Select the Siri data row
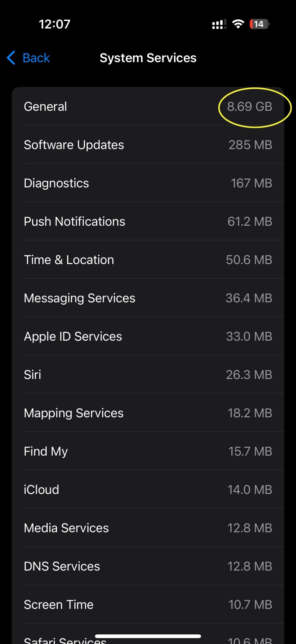Image resolution: width=296 pixels, height=644 pixels. [148, 375]
